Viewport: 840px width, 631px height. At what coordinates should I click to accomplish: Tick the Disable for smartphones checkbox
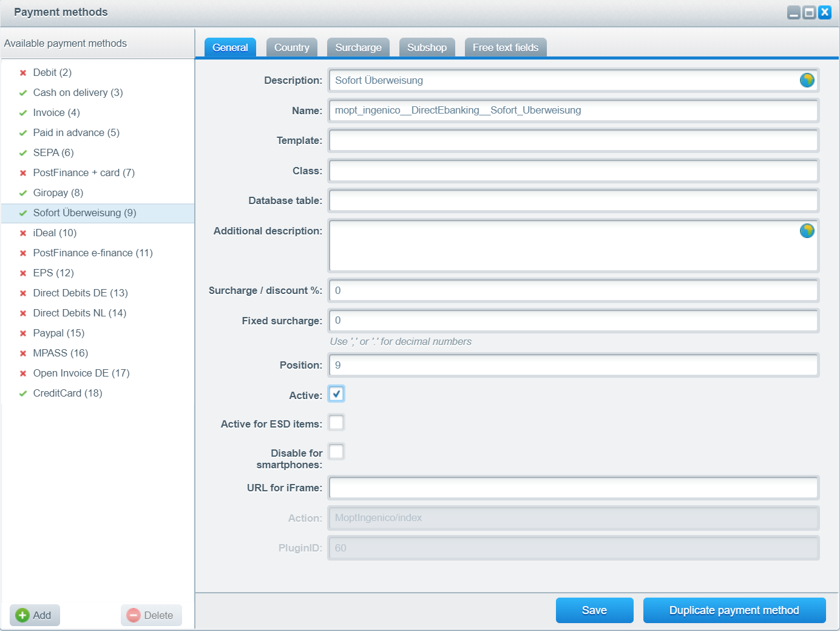pyautogui.click(x=336, y=452)
